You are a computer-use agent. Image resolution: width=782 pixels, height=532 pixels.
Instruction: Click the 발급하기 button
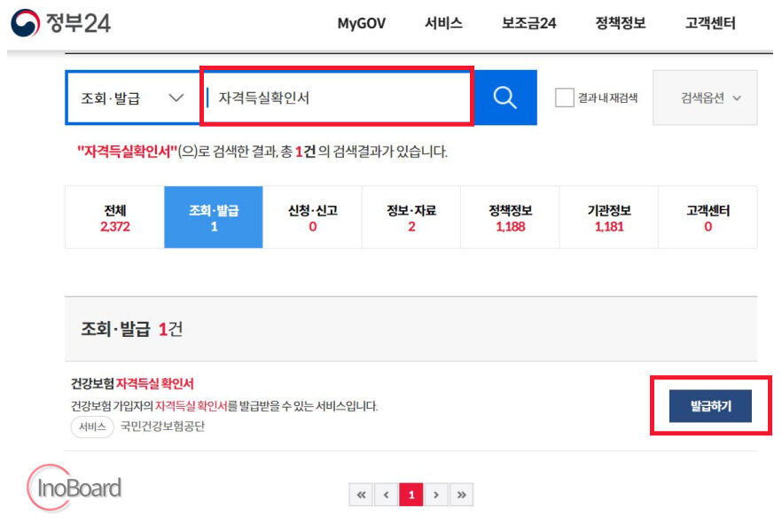click(710, 406)
